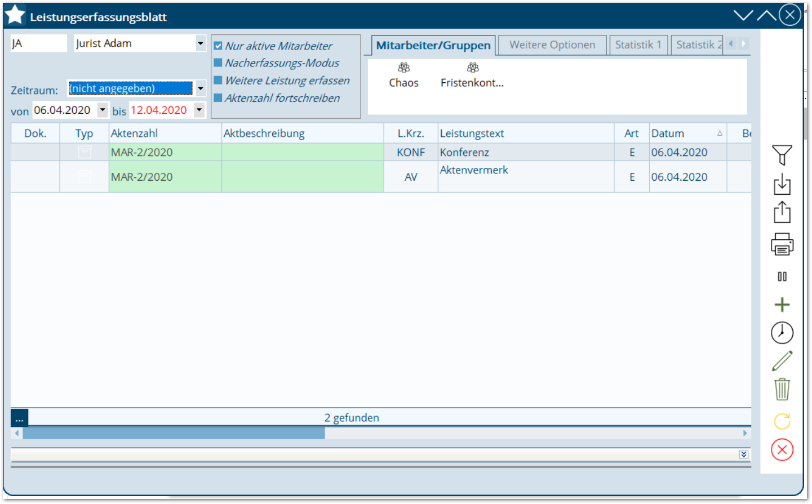812x504 pixels.
Task: Sort by Datum column header
Action: click(x=687, y=133)
